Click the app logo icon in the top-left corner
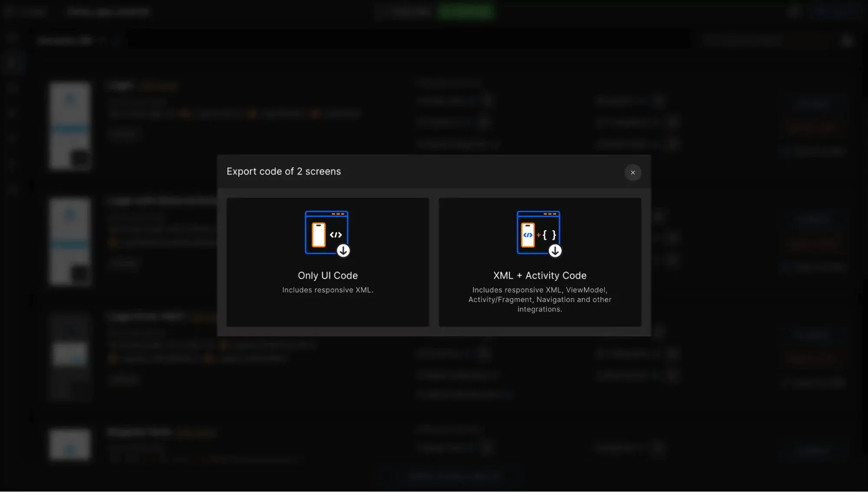The image size is (868, 492). [12, 12]
